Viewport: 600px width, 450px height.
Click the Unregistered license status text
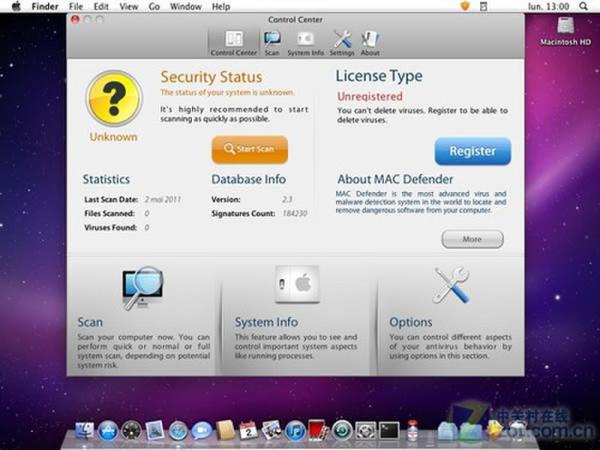(370, 96)
